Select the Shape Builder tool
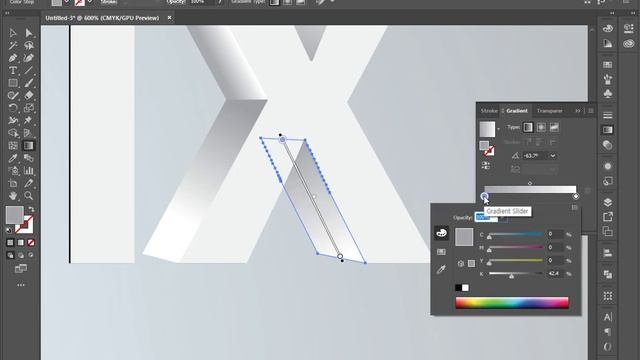The height and width of the screenshot is (360, 640). tap(13, 133)
